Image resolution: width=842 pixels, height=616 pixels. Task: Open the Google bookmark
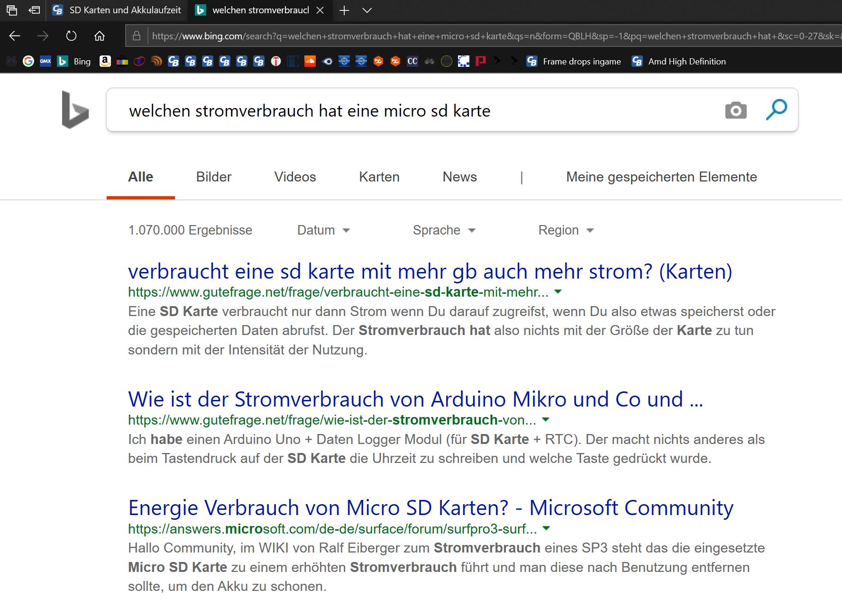(28, 61)
